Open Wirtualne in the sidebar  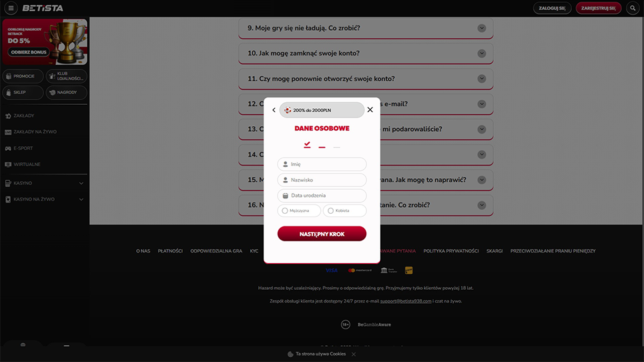tap(27, 164)
